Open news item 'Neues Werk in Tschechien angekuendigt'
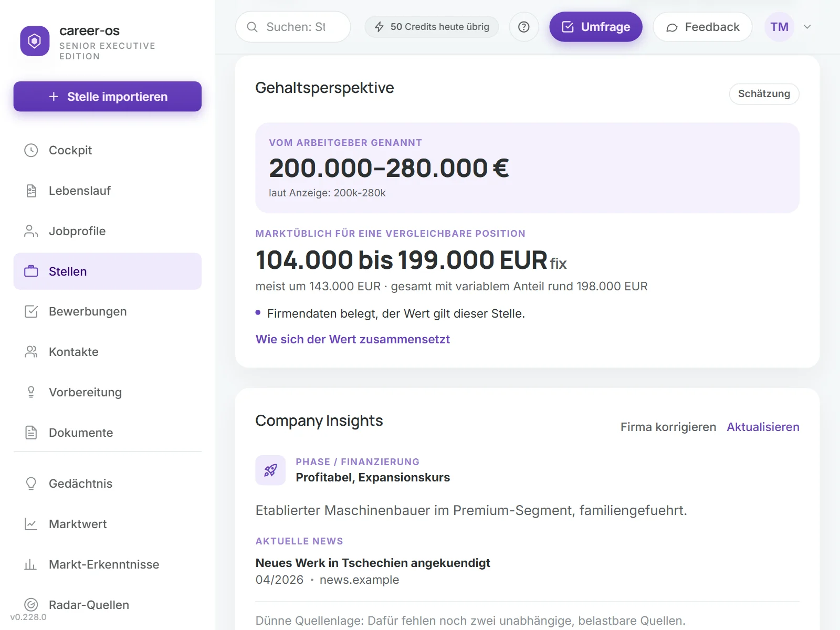840x630 pixels. coord(373,563)
